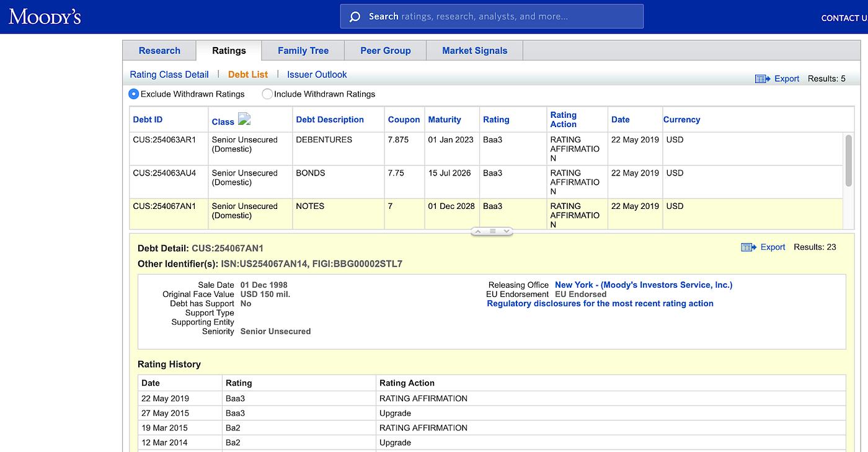Sort by Debt Description column header
The height and width of the screenshot is (452, 868).
pos(330,120)
